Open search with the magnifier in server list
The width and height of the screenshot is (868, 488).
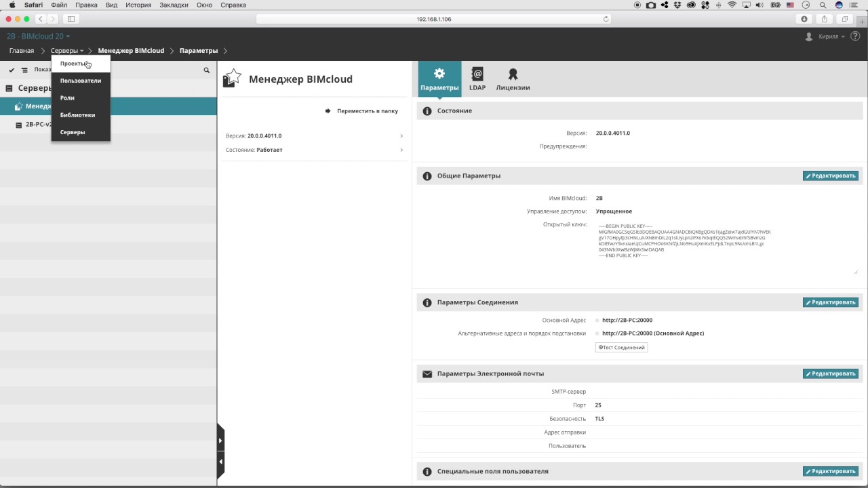[x=207, y=70]
